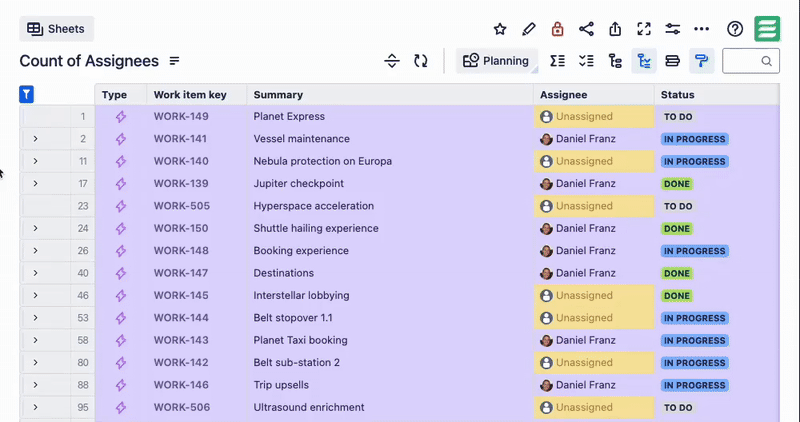The width and height of the screenshot is (800, 422).
Task: Expand row 58 Planet Taxi booking
Action: click(x=35, y=340)
